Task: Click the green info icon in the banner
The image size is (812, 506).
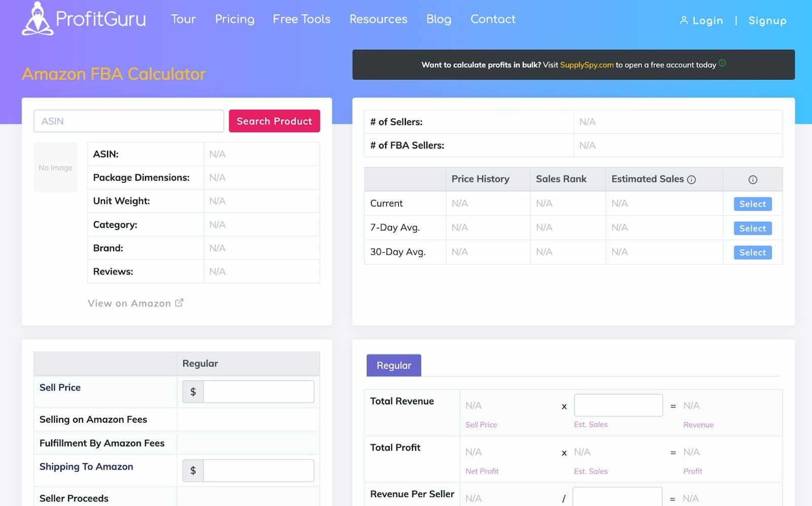Action: pyautogui.click(x=722, y=63)
